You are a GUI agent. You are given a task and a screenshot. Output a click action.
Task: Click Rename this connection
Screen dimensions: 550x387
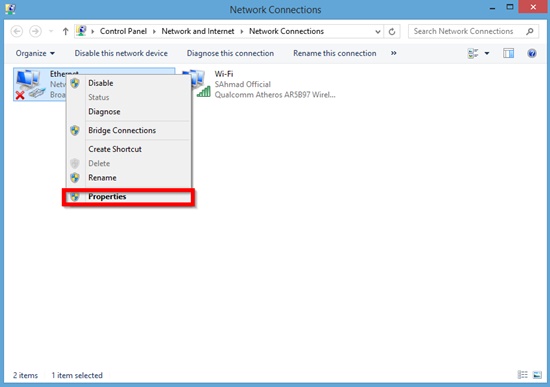point(335,53)
